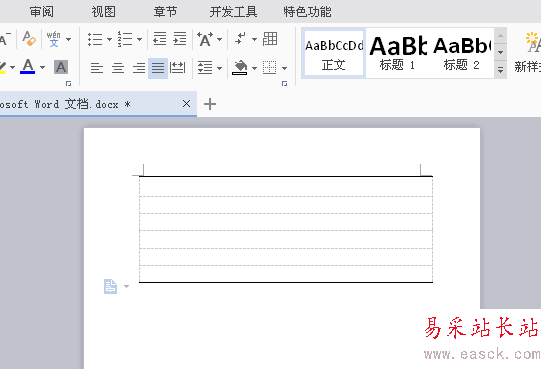Viewport: 541px width, 369px height.
Task: Expand the line spacing dropdown arrow
Action: point(219,68)
